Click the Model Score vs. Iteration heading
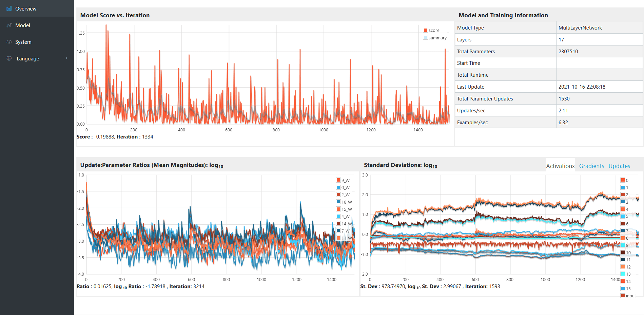 point(115,15)
